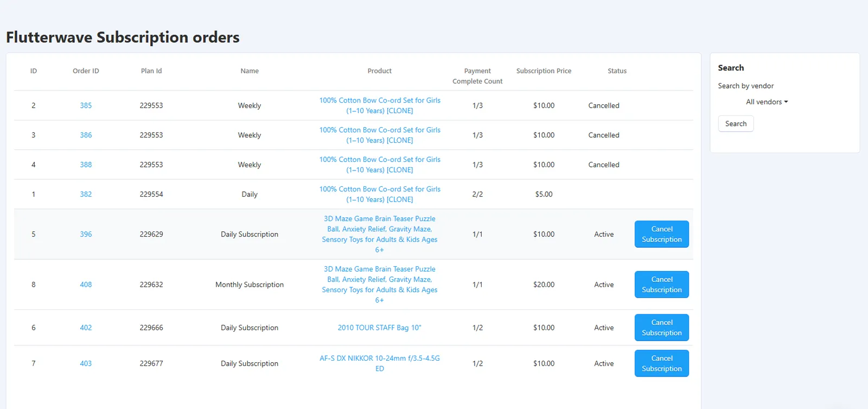
Task: Click the 1/2 payment count for order 402
Action: point(477,328)
